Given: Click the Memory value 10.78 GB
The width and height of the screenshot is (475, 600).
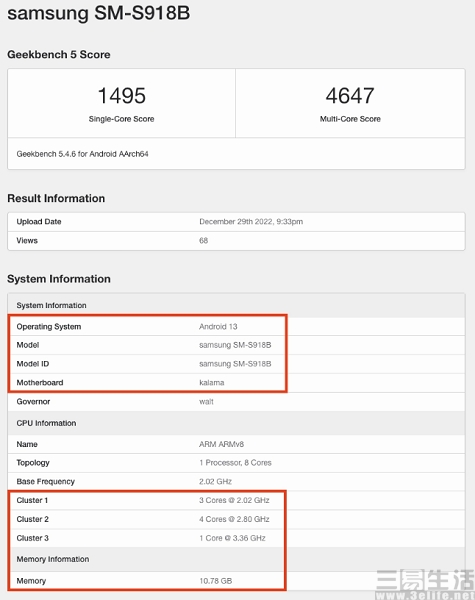Looking at the screenshot, I should (215, 580).
